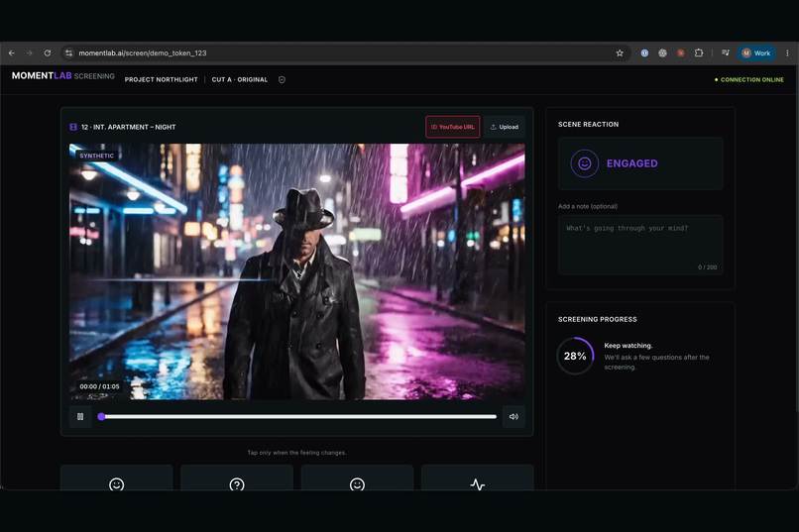
Task: Click the ENGAGED smiley icon in Scene Reaction
Action: [x=585, y=163]
